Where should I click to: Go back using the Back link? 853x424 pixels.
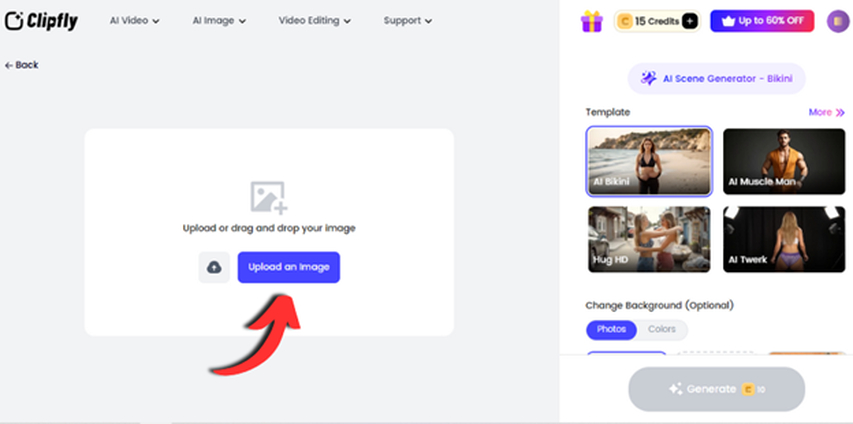[x=22, y=65]
